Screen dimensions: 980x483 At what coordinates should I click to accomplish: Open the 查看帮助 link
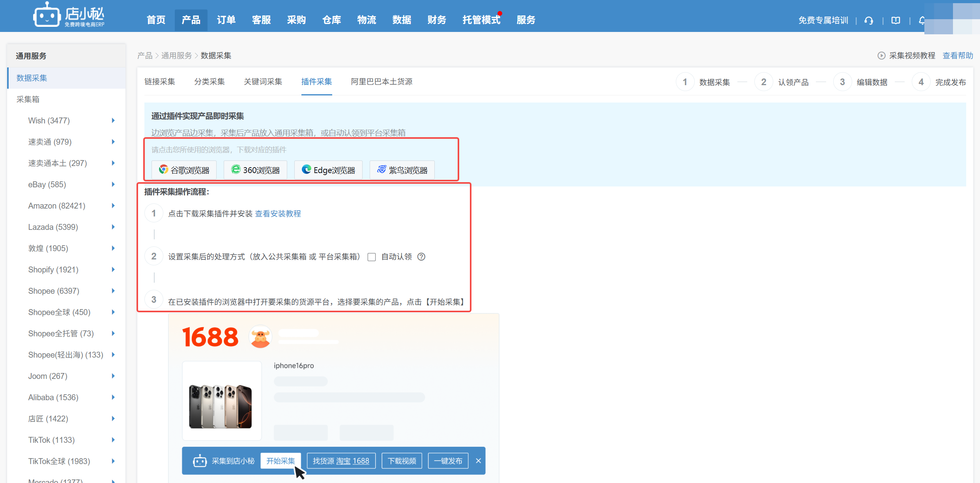click(x=958, y=56)
